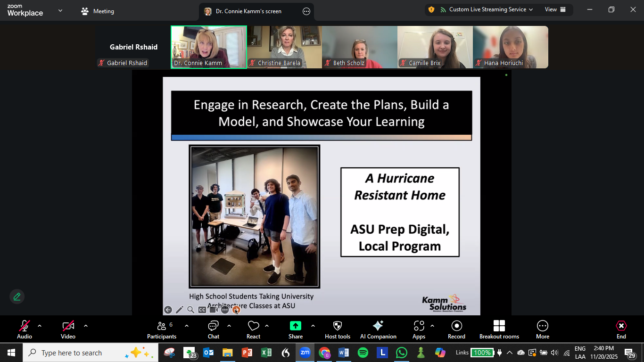Viewport: 644px width, 362px height.
Task: Open the More options menu
Action: 543,329
